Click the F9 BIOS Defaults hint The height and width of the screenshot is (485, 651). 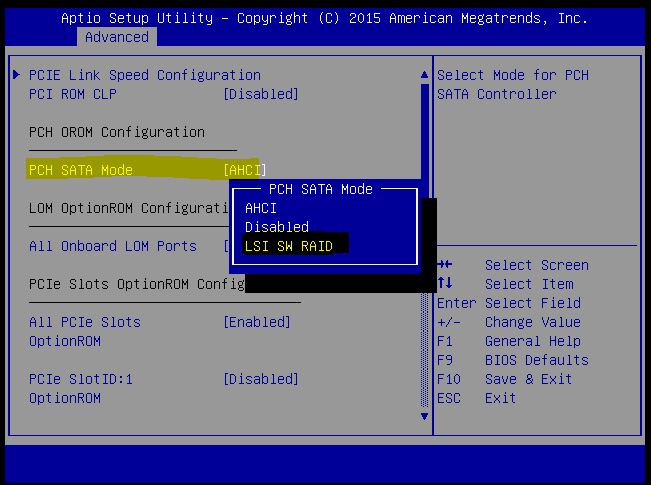(513, 360)
